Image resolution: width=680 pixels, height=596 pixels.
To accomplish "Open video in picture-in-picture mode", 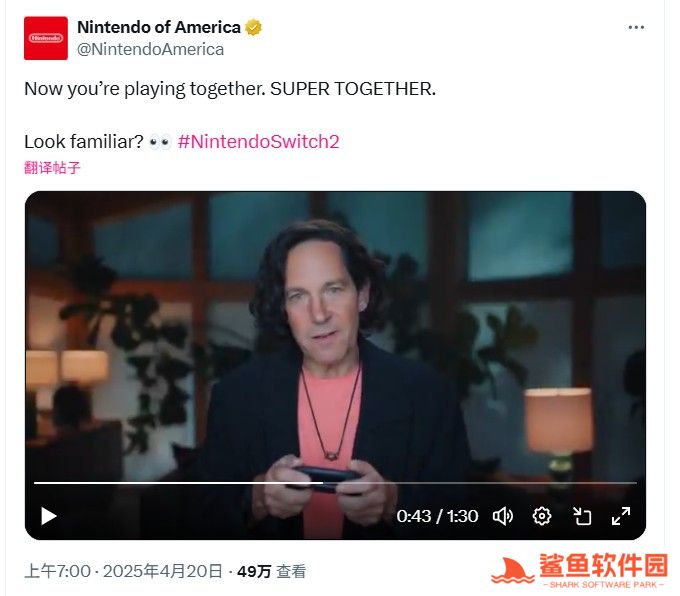I will tap(582, 516).
